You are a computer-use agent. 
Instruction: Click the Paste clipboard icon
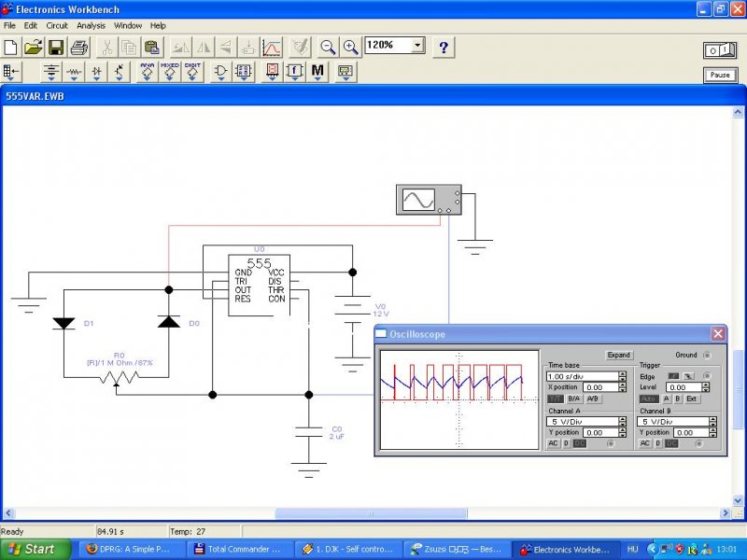coord(152,48)
